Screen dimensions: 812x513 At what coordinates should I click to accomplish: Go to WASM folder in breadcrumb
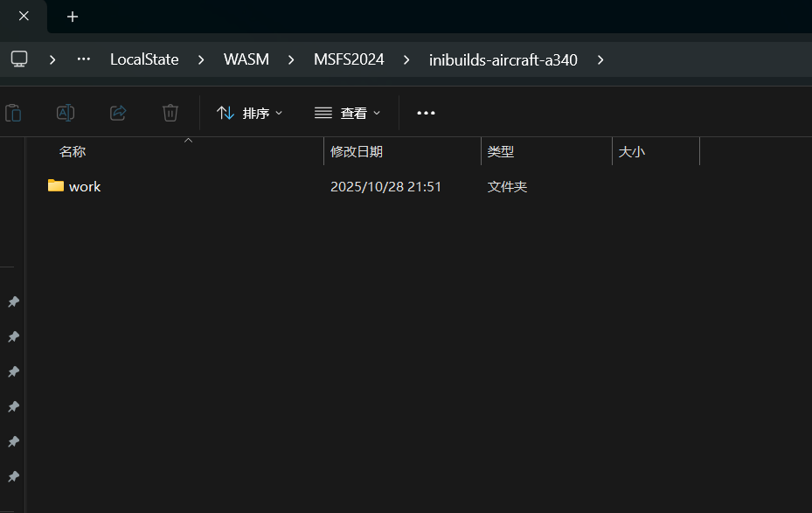[x=246, y=59]
